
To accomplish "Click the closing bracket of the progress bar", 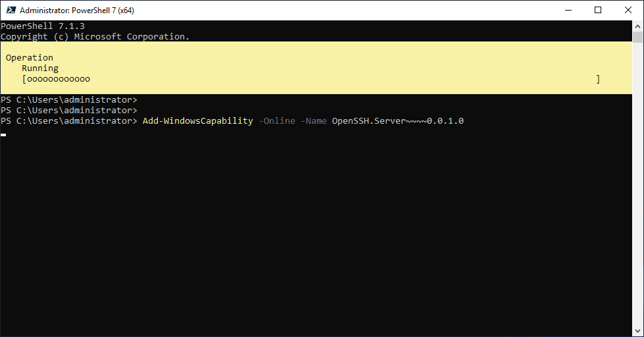I will 598,79.
